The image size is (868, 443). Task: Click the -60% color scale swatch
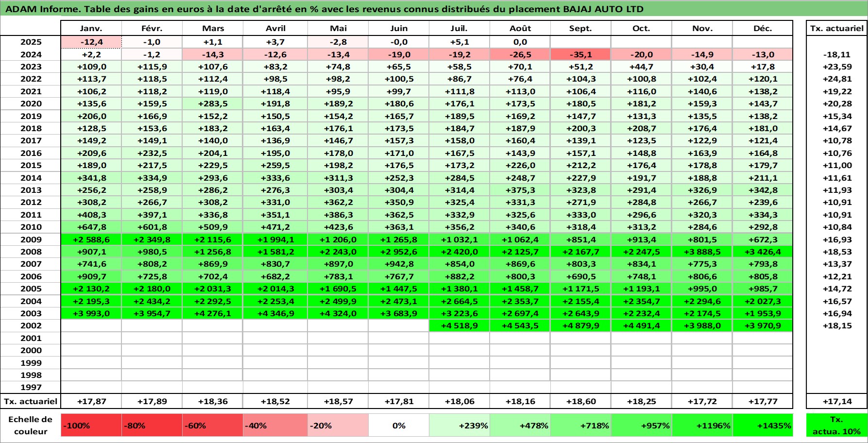click(213, 426)
